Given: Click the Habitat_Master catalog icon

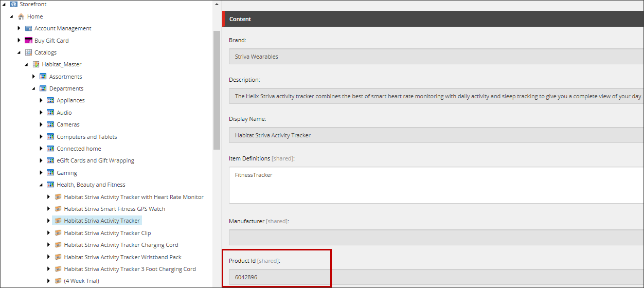Looking at the screenshot, I should [36, 64].
